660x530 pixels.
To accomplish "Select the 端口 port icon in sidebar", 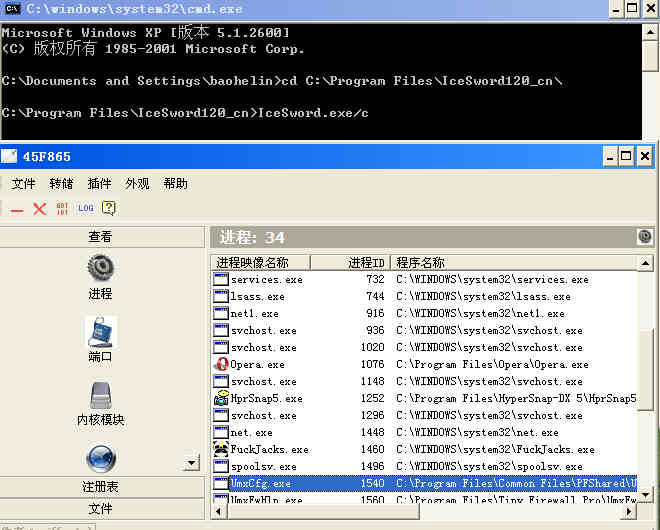I will pyautogui.click(x=100, y=332).
